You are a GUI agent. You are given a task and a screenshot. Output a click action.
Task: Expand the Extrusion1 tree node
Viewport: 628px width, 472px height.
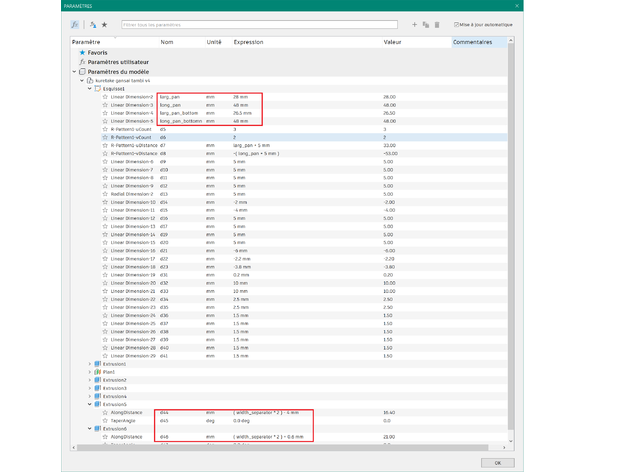(x=90, y=364)
